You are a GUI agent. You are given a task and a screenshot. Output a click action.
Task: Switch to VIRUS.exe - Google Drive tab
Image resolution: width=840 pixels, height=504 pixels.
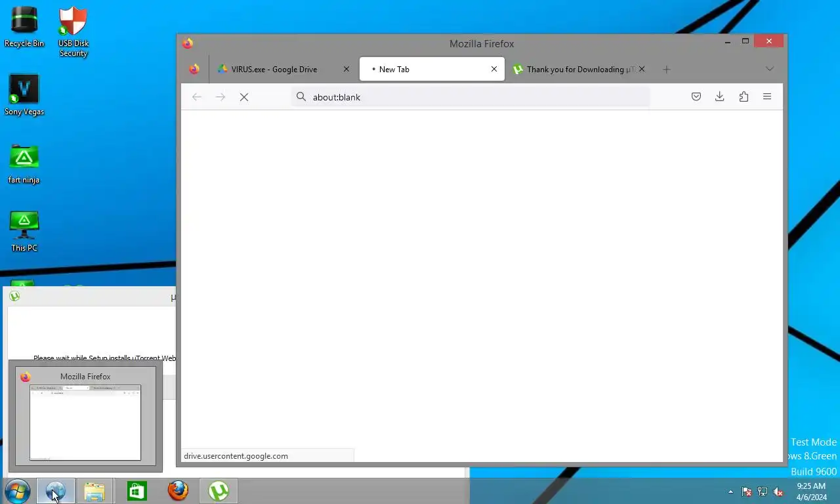point(283,69)
